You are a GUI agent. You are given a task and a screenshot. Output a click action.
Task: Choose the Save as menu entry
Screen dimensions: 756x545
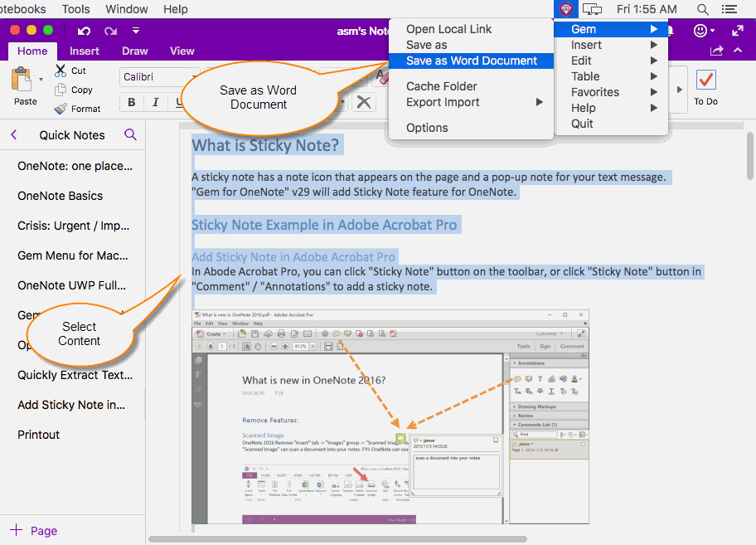pyautogui.click(x=471, y=45)
